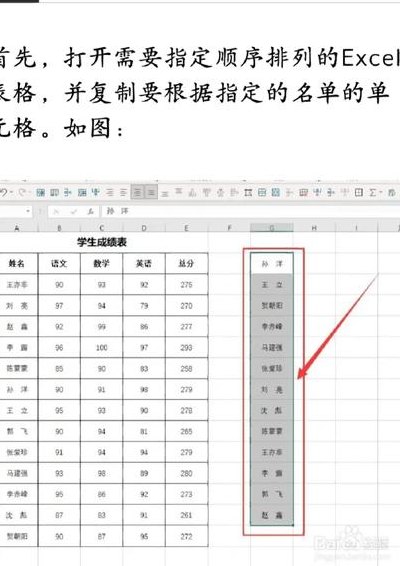This screenshot has height=566, width=400.
Task: Select column header E
Action: click(x=186, y=228)
